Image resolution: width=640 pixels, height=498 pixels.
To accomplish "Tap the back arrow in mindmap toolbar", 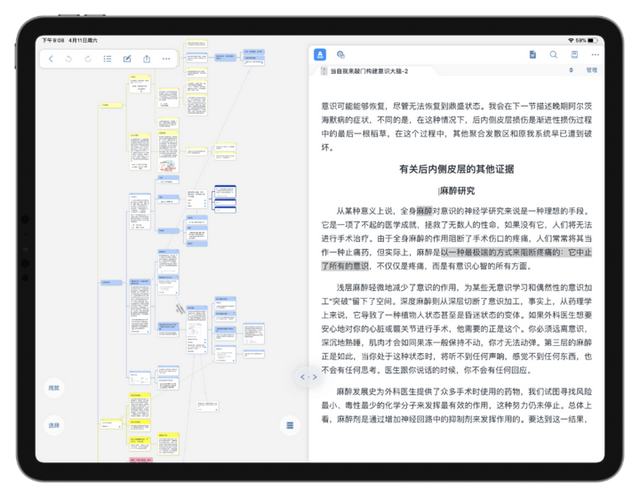I will [x=51, y=59].
